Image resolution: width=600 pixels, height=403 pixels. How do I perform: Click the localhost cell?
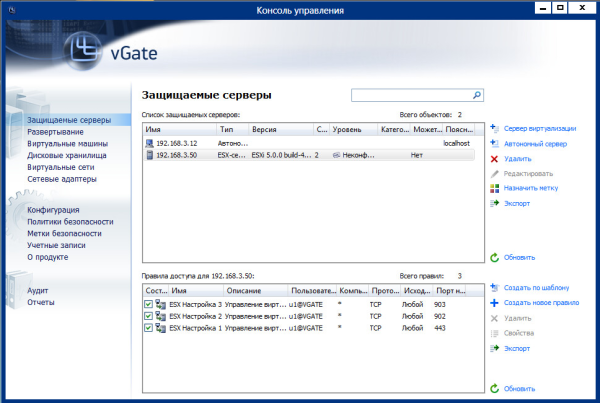[x=457, y=143]
